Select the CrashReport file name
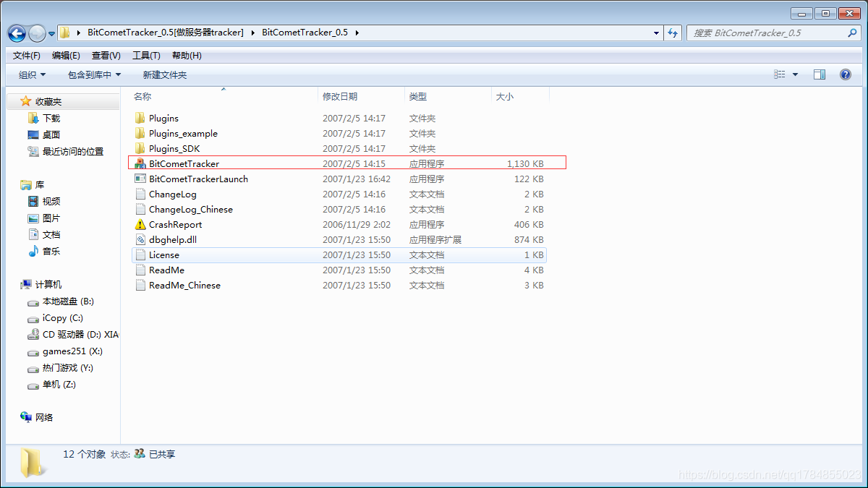This screenshot has height=488, width=868. point(176,224)
